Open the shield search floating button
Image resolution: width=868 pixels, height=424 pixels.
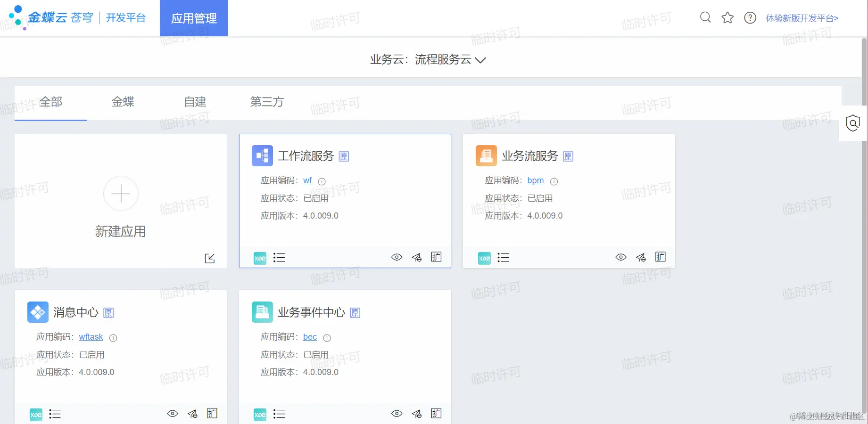853,123
